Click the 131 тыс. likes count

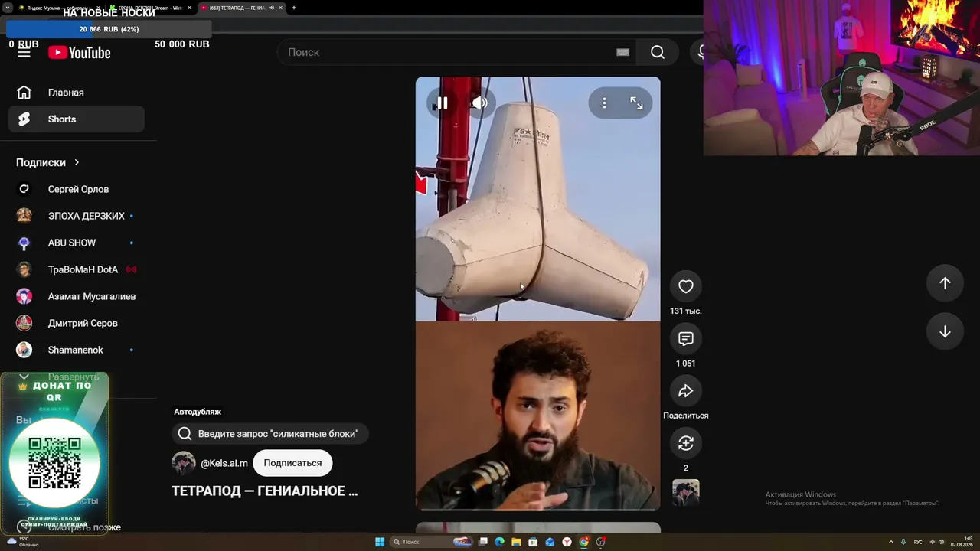[x=686, y=311]
